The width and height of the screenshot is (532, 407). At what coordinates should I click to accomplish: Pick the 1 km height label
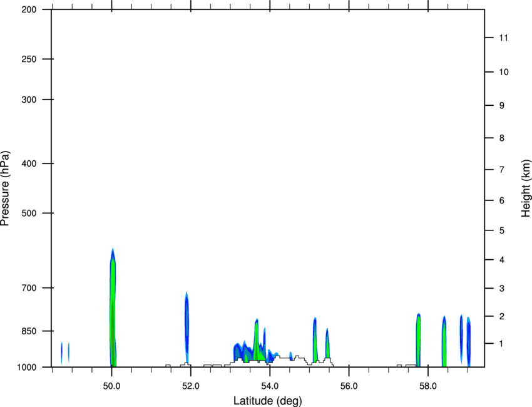[x=502, y=344]
